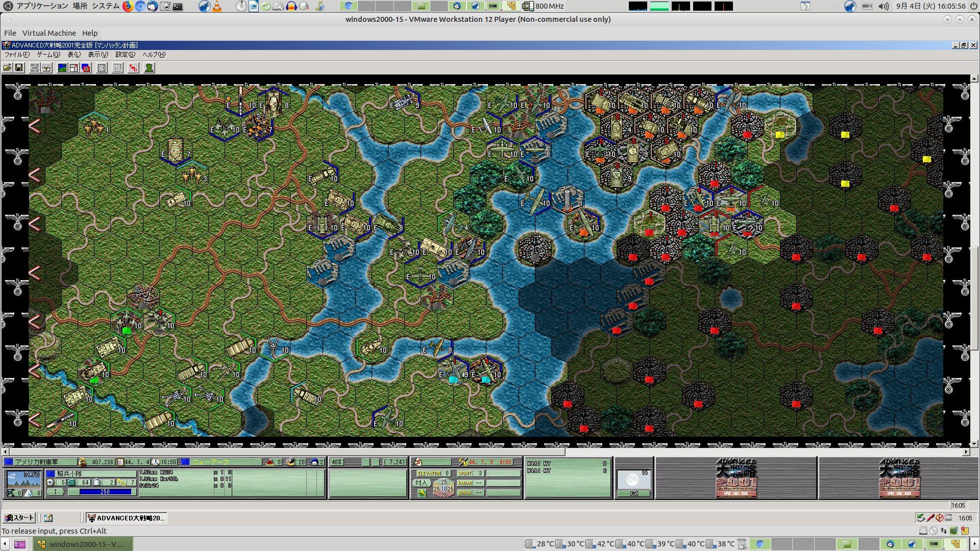Open the 表示(V) menu

(98, 55)
